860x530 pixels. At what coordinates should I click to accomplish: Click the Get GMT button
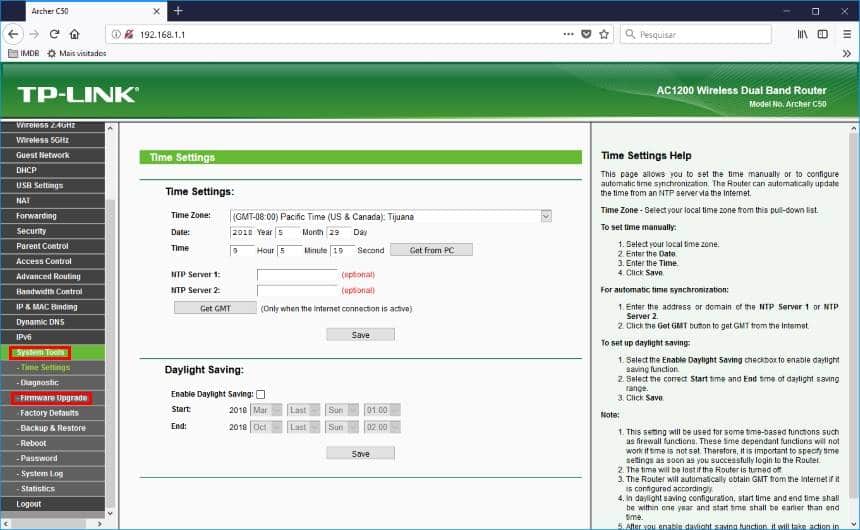pyautogui.click(x=215, y=308)
